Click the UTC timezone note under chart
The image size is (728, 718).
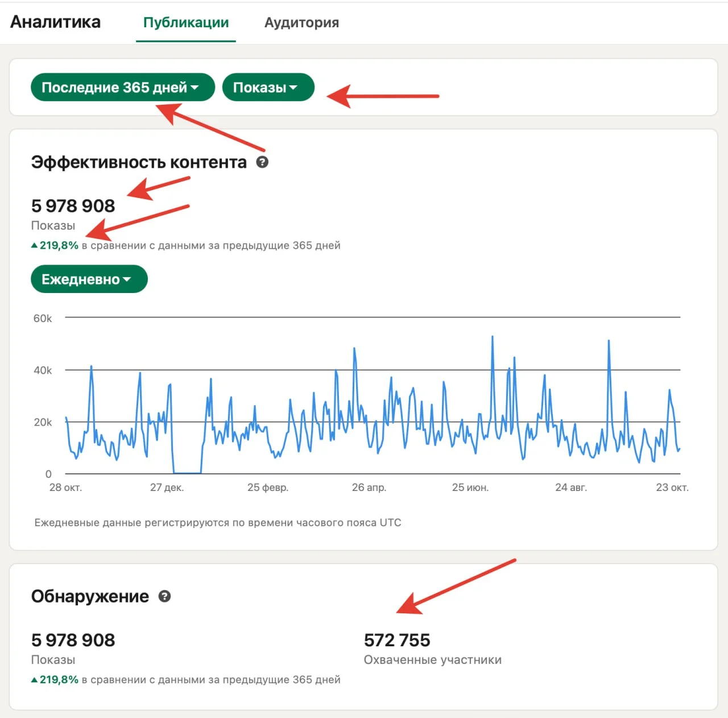218,522
